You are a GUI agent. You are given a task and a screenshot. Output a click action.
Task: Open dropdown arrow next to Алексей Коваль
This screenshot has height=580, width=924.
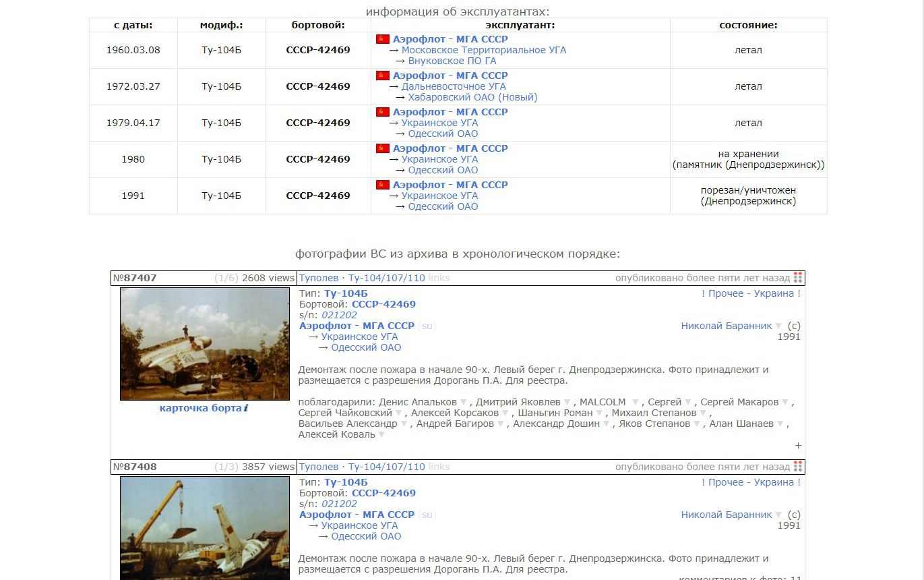click(381, 435)
